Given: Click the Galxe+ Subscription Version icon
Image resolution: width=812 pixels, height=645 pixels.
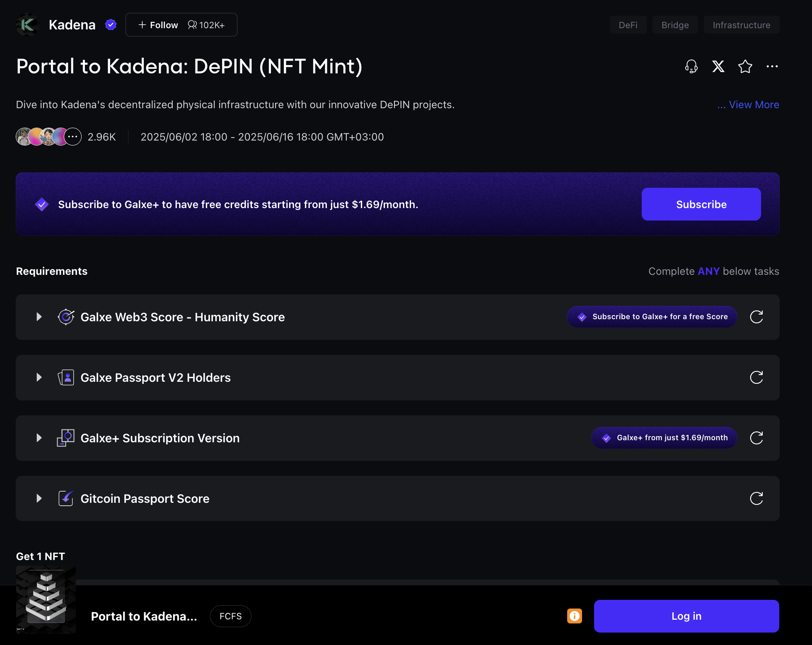Looking at the screenshot, I should coord(66,438).
